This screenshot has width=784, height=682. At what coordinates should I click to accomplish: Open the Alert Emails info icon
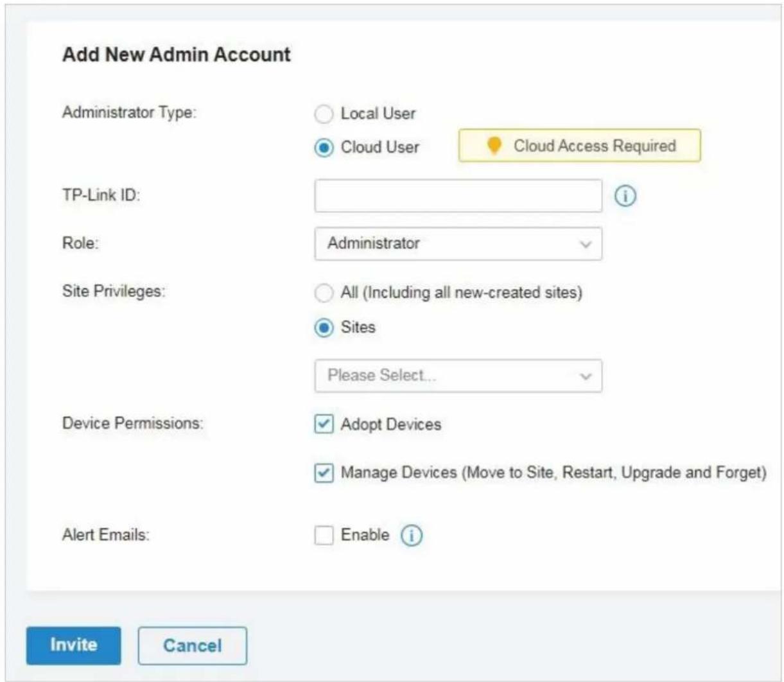tap(412, 536)
